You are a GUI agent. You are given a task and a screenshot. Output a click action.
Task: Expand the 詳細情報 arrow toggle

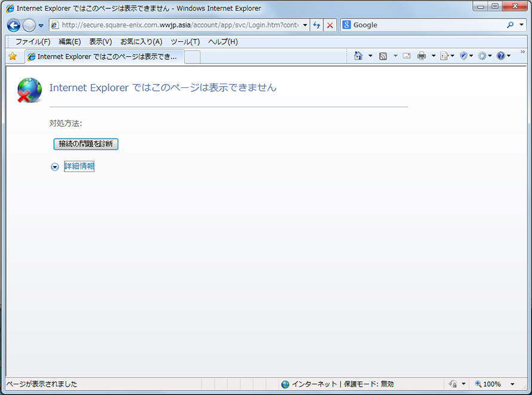54,167
